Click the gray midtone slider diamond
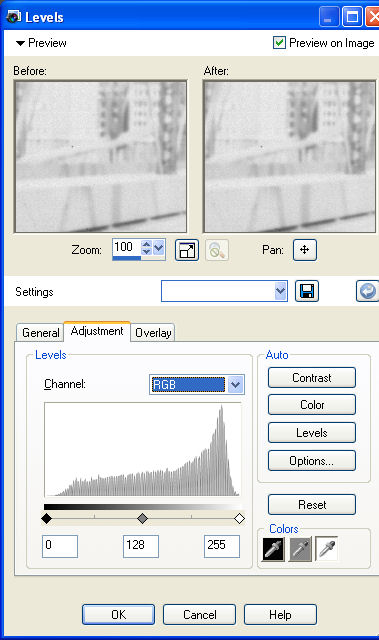This screenshot has width=379, height=640. (x=142, y=518)
